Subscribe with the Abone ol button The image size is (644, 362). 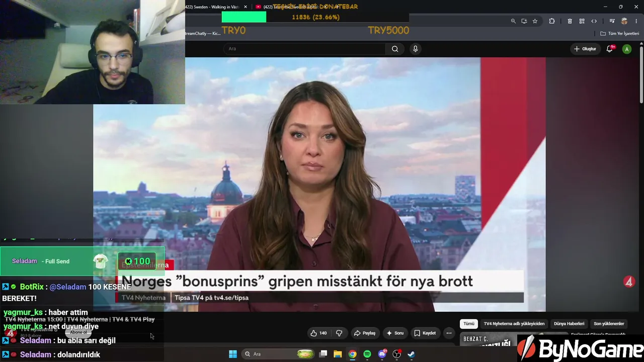pyautogui.click(x=78, y=332)
